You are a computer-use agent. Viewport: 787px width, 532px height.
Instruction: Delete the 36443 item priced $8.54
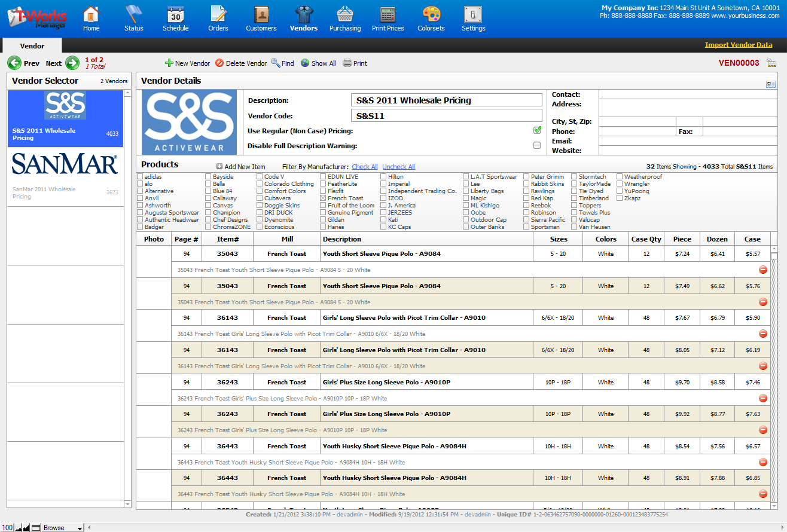(x=763, y=462)
